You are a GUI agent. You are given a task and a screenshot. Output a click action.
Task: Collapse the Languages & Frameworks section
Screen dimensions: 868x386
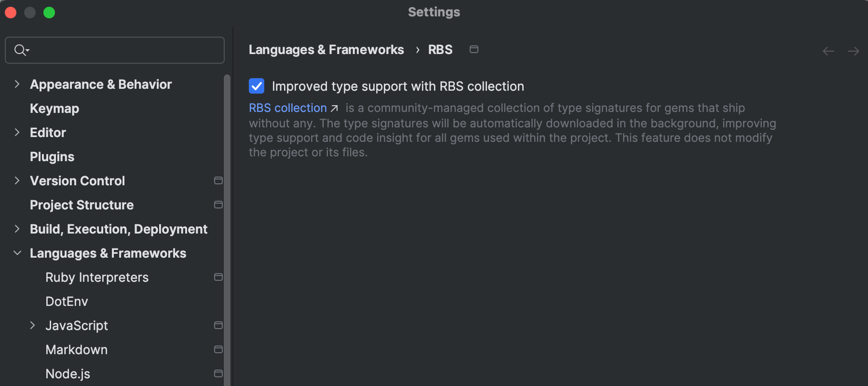click(x=17, y=253)
